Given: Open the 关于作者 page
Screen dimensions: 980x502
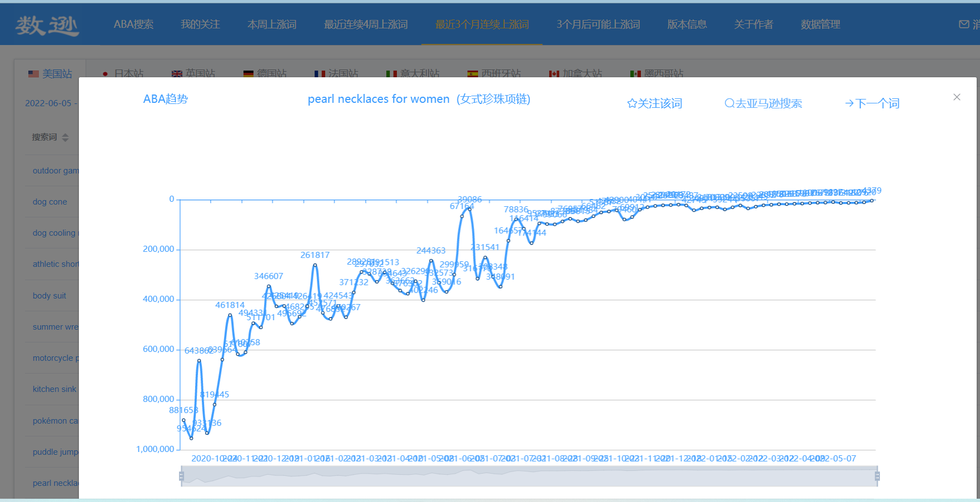Looking at the screenshot, I should click(x=754, y=24).
